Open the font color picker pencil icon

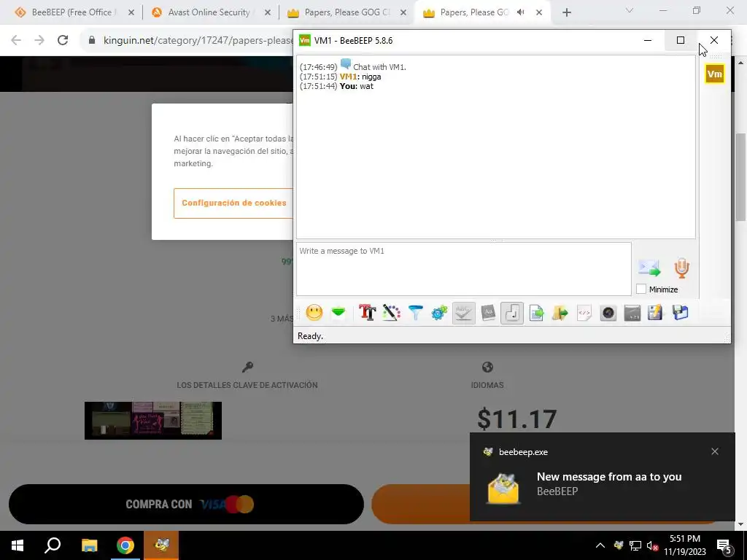391,313
